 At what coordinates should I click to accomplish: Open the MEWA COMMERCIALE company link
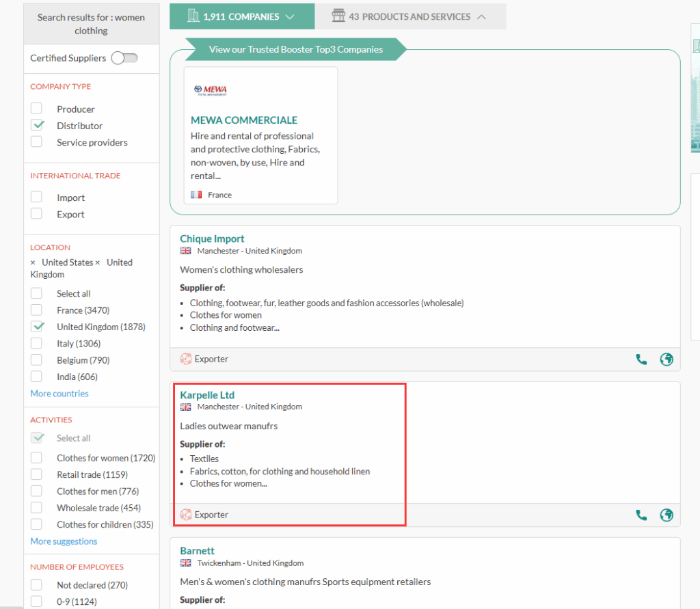pyautogui.click(x=244, y=120)
